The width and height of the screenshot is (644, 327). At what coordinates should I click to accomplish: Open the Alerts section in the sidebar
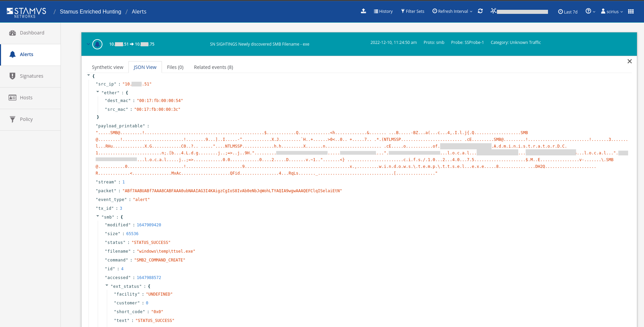click(26, 54)
